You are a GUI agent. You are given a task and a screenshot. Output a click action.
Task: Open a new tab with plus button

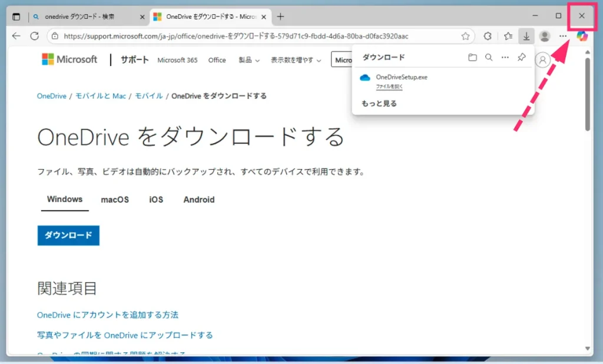(x=280, y=16)
